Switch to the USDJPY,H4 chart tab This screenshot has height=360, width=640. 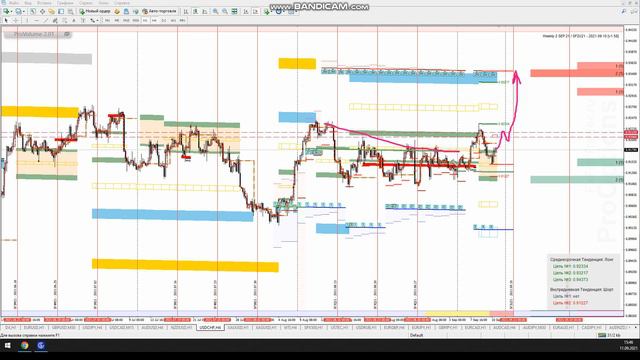point(92,327)
